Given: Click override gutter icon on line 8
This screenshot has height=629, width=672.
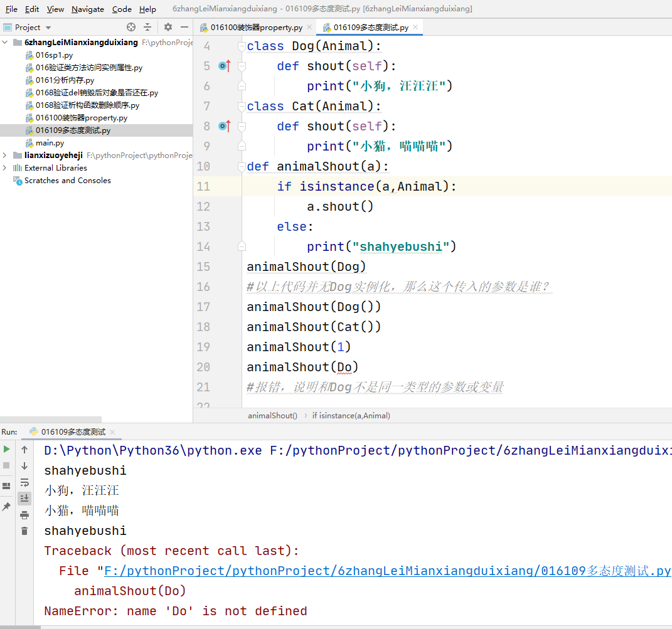Looking at the screenshot, I should 225,126.
